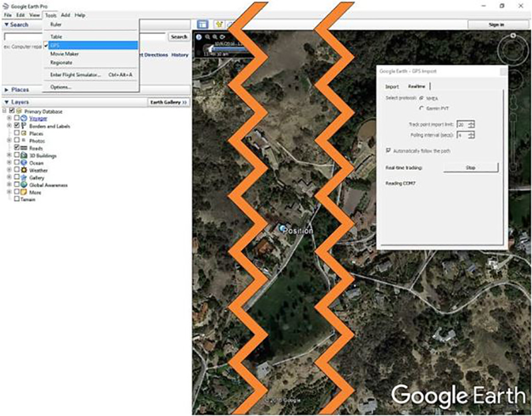
Task: Click the play button on time slider
Action: 198,37
